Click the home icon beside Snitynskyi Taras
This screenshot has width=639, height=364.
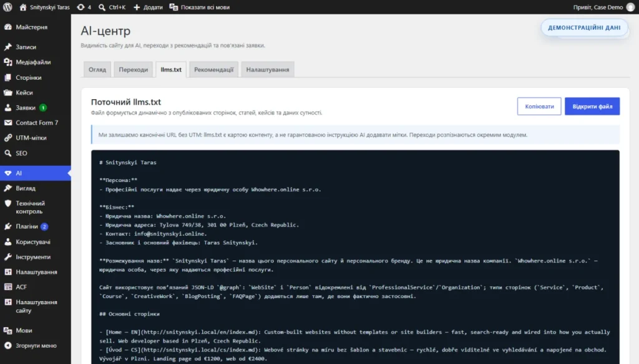coord(23,7)
